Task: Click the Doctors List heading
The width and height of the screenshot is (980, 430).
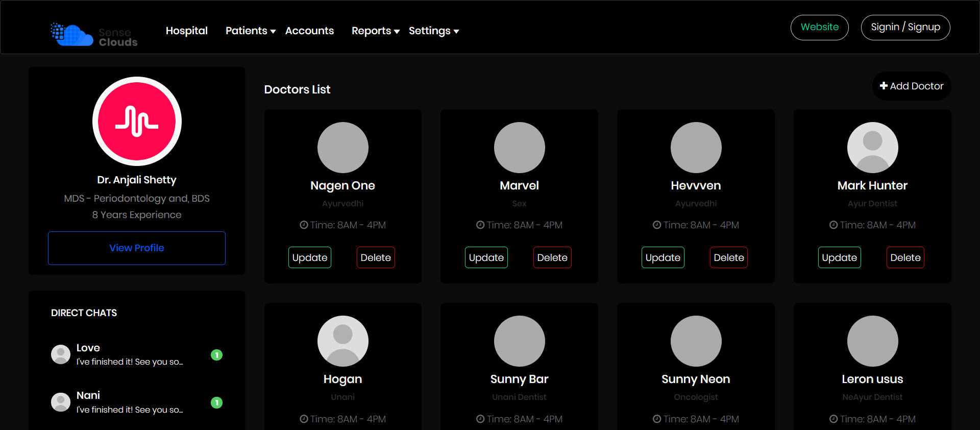Action: point(298,89)
